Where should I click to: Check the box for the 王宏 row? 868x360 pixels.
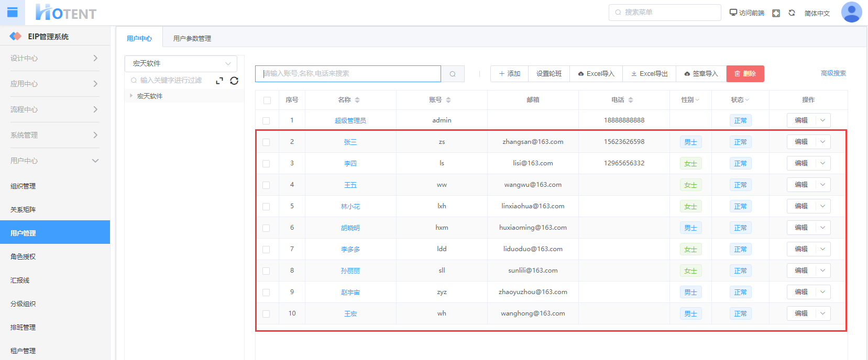(x=267, y=314)
